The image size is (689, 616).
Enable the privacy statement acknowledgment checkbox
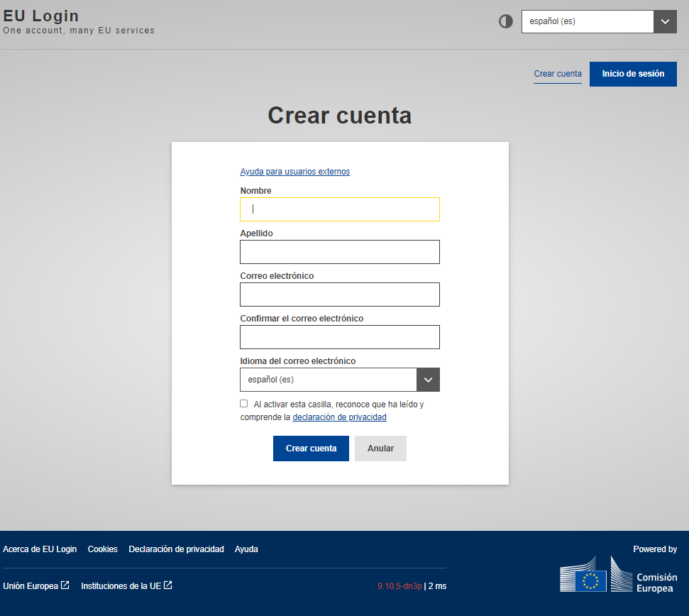[x=243, y=403]
